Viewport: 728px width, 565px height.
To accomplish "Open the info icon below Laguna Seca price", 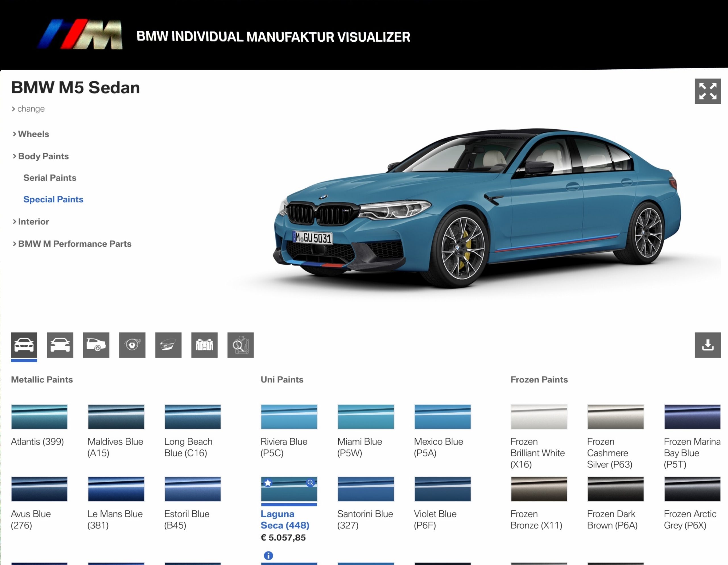I will 268,555.
